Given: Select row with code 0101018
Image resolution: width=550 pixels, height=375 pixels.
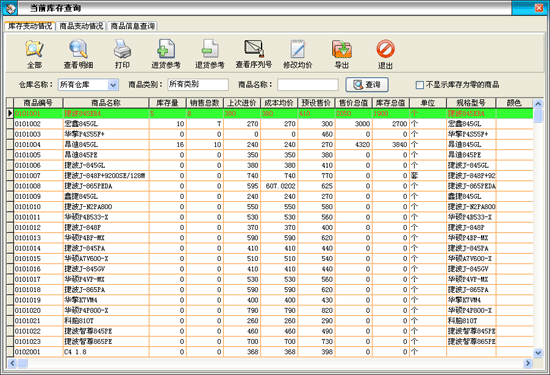Looking at the screenshot, I should tap(270, 290).
